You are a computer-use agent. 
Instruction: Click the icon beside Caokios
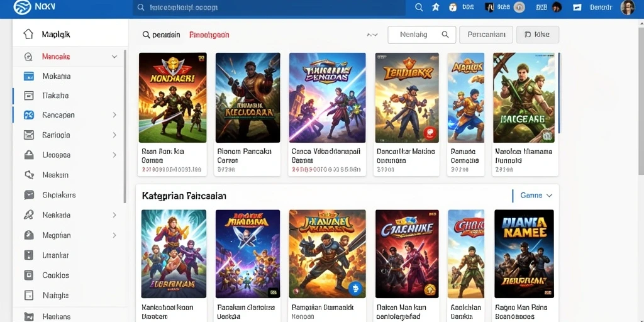tap(29, 275)
